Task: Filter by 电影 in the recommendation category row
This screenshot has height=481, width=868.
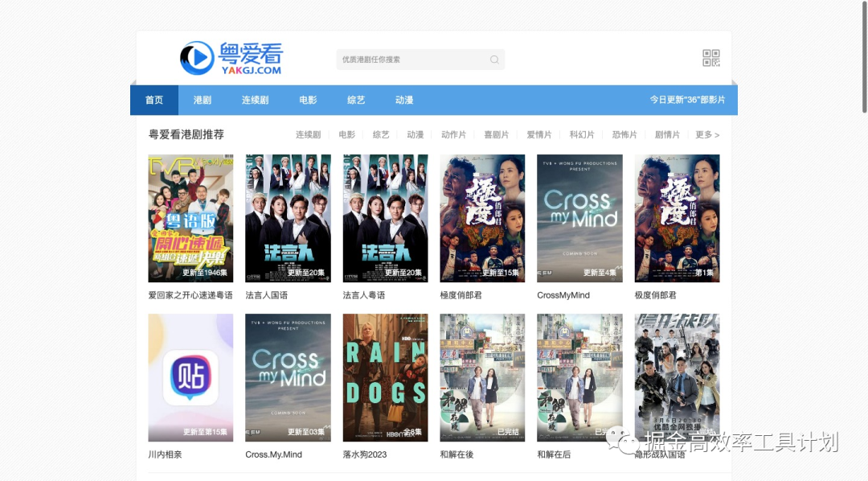Action: pyautogui.click(x=347, y=134)
